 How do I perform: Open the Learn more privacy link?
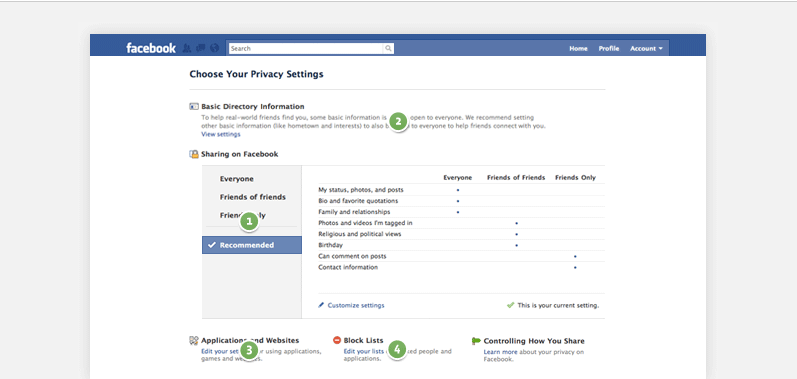pyautogui.click(x=501, y=352)
